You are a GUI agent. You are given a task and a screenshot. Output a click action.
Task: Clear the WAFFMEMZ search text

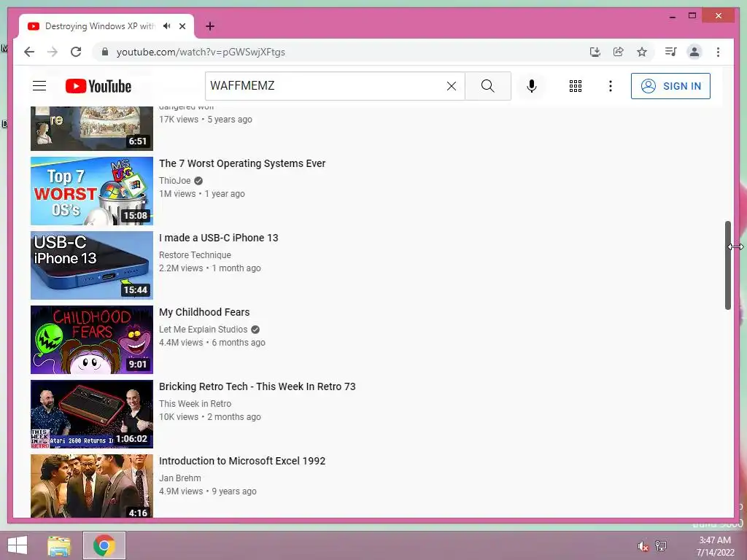click(451, 86)
